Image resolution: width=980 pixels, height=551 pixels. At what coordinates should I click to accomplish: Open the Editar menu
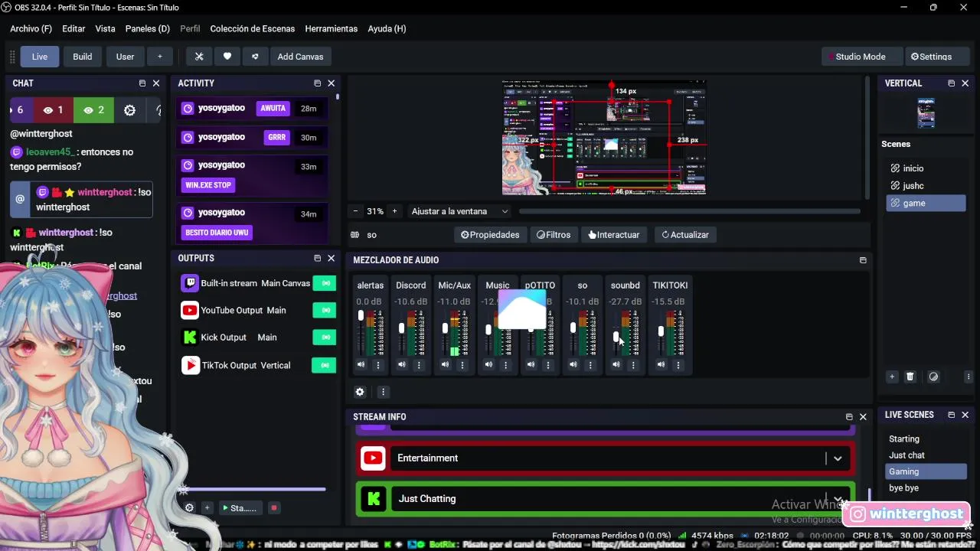click(x=73, y=28)
